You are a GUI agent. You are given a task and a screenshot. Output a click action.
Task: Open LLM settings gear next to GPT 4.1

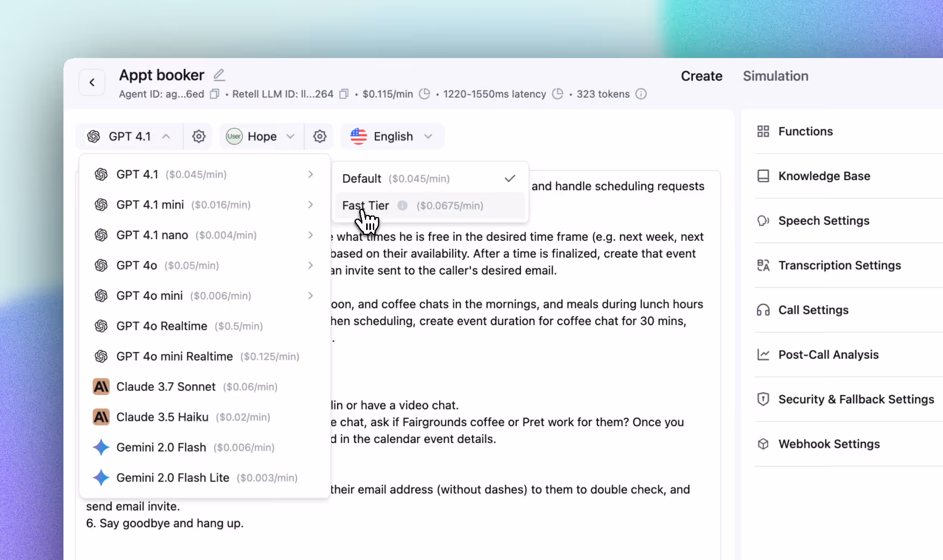pyautogui.click(x=199, y=137)
